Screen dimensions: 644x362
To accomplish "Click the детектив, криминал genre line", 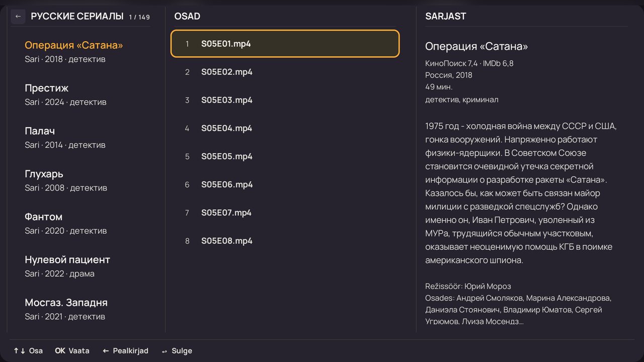I will coord(461,100).
